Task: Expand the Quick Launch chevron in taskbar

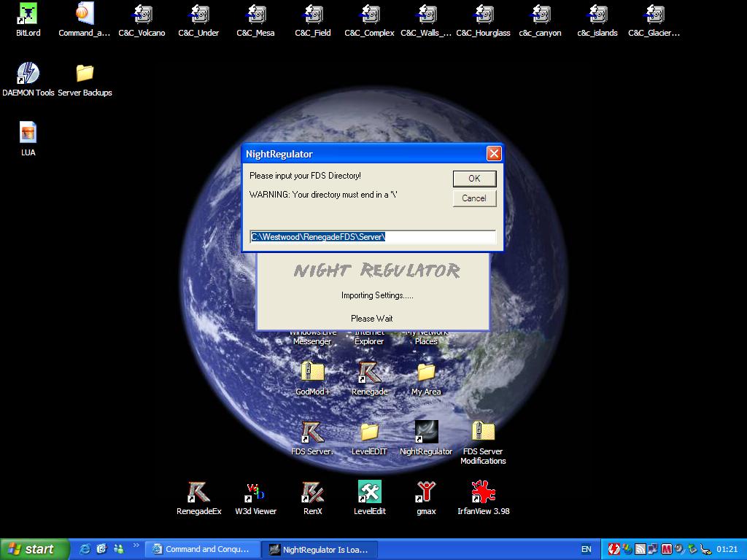Action: point(136,545)
